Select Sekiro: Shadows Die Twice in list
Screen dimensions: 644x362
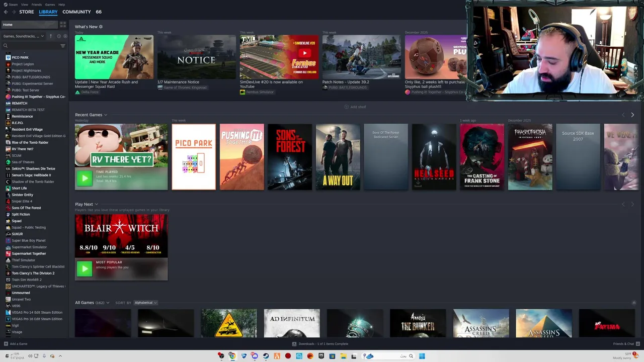34,168
